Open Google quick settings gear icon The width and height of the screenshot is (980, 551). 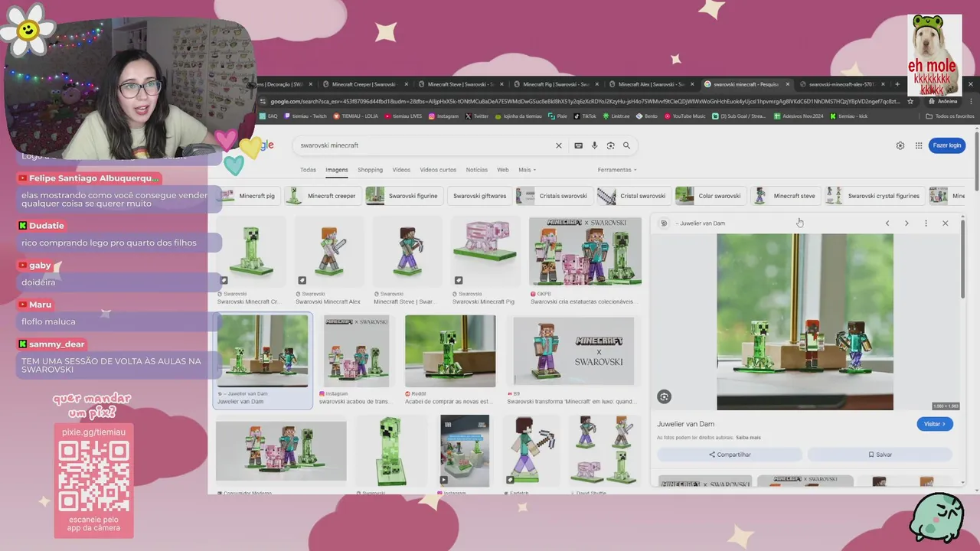(x=900, y=145)
